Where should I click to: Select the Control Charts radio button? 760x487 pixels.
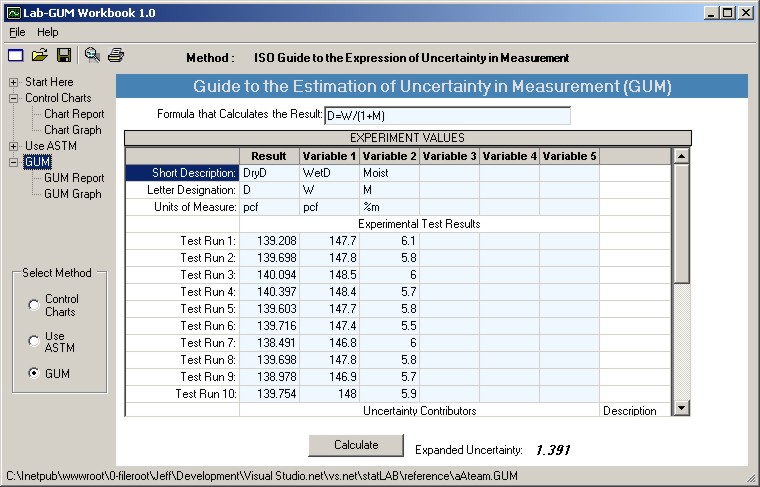point(34,305)
